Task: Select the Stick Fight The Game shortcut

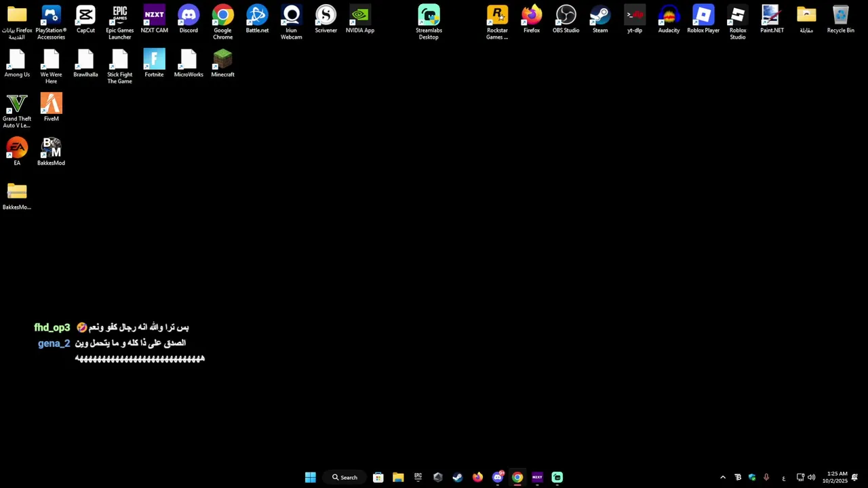Action: [120, 66]
